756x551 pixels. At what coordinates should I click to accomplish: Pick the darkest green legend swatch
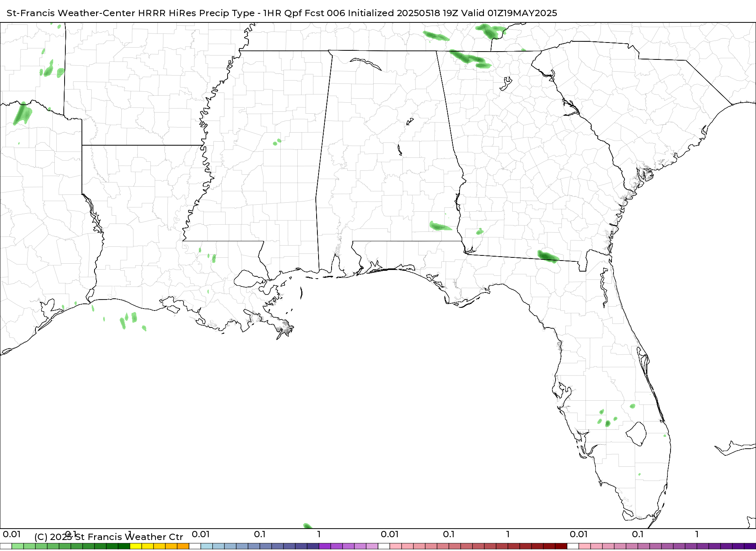point(124,546)
